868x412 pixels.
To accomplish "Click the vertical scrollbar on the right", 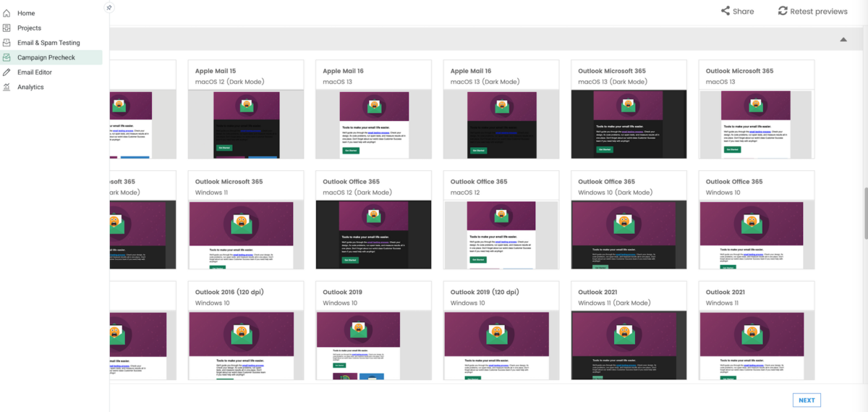I will (x=864, y=214).
